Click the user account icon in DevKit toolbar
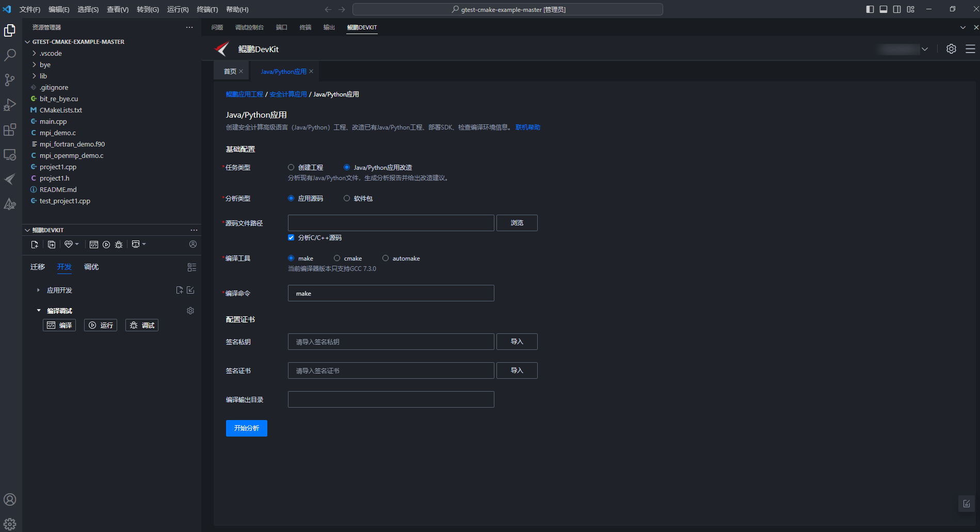Viewport: 980px width, 532px height. (x=193, y=244)
